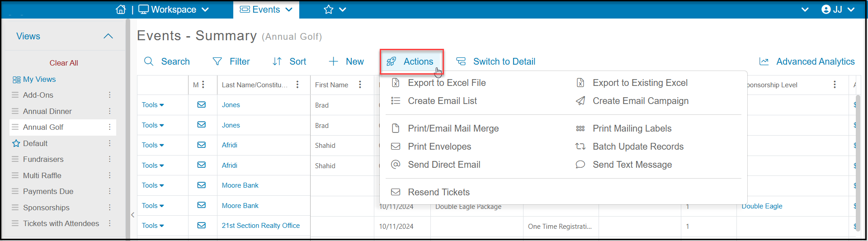Select the Multi Raffle view

(x=42, y=175)
